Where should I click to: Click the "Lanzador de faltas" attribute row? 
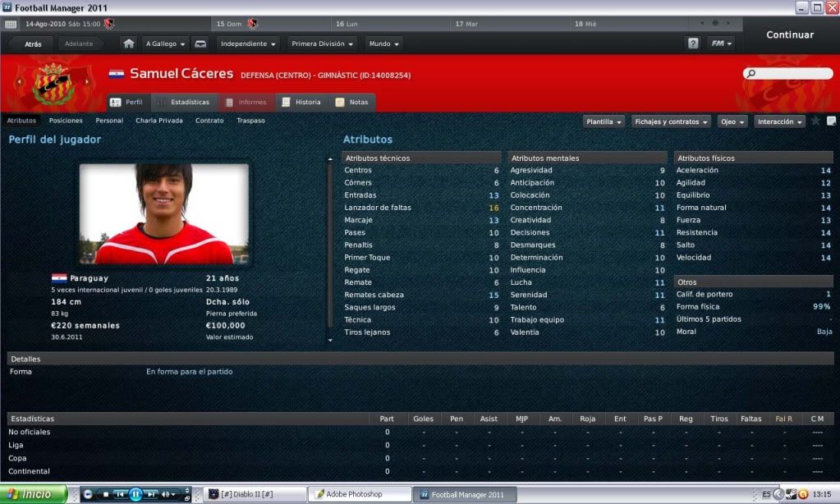click(421, 208)
